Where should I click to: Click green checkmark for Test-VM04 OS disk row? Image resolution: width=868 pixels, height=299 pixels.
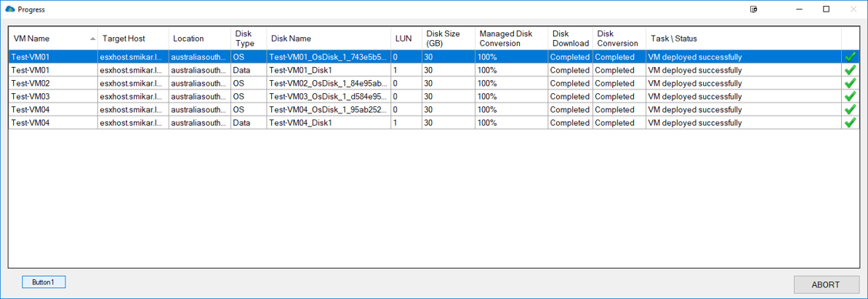(850, 109)
